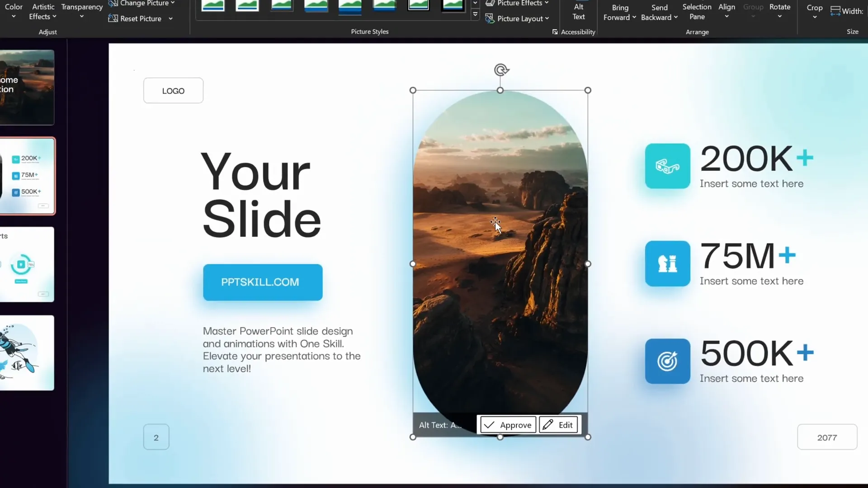Click the Crop tool
The image size is (868, 488).
click(x=815, y=12)
